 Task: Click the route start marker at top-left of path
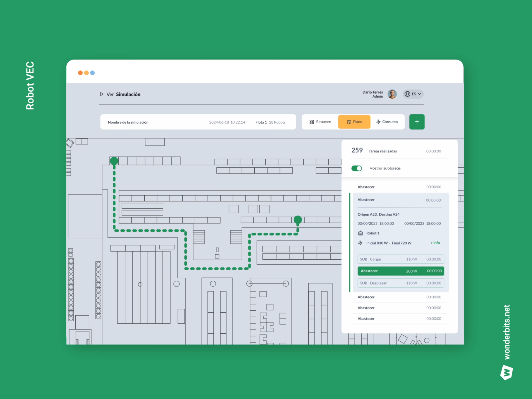(x=114, y=161)
